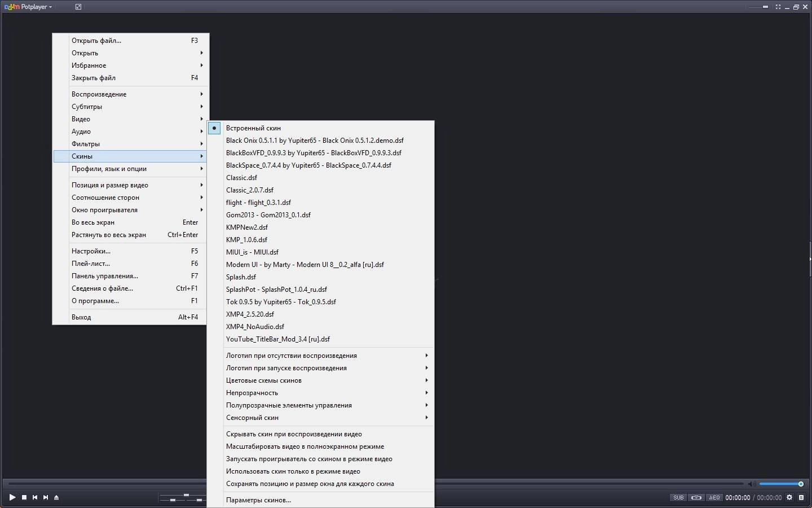Open "Параметры скинов..." dialog
The image size is (812, 508).
[321, 500]
